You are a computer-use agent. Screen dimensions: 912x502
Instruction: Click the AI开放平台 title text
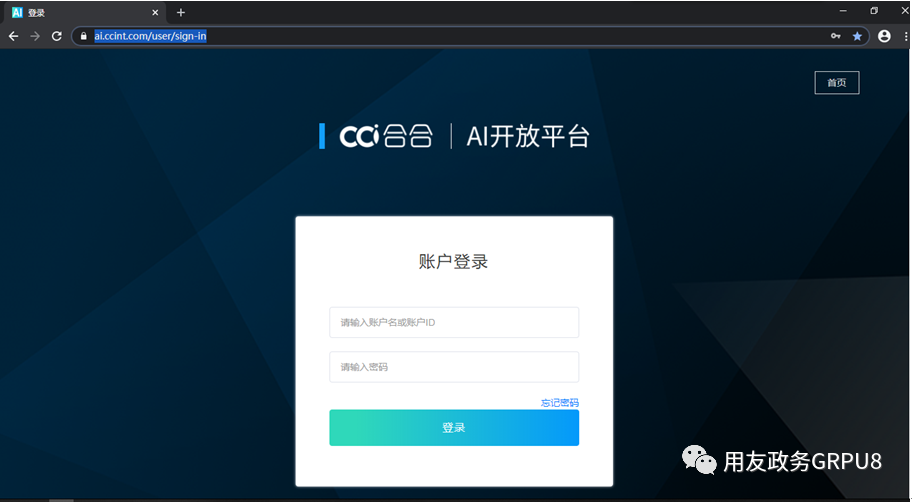click(x=528, y=137)
